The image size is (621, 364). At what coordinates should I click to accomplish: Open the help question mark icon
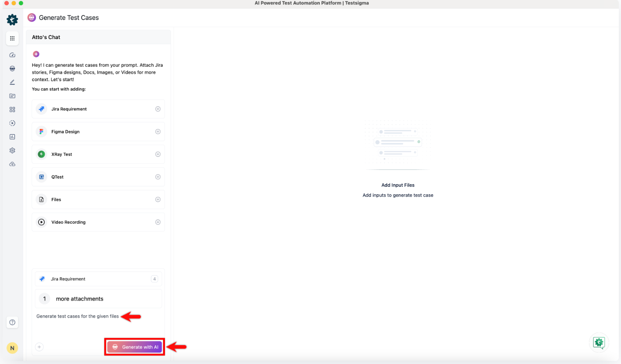point(12,322)
